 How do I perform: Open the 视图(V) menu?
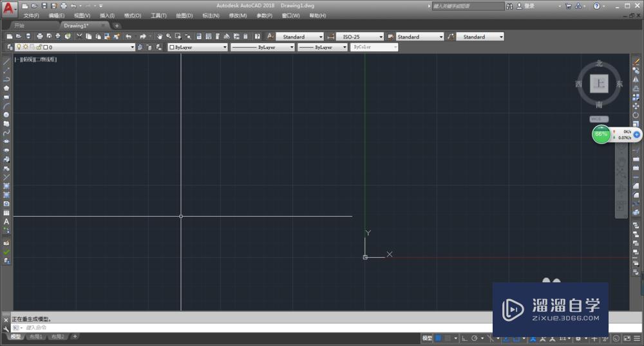pyautogui.click(x=82, y=15)
